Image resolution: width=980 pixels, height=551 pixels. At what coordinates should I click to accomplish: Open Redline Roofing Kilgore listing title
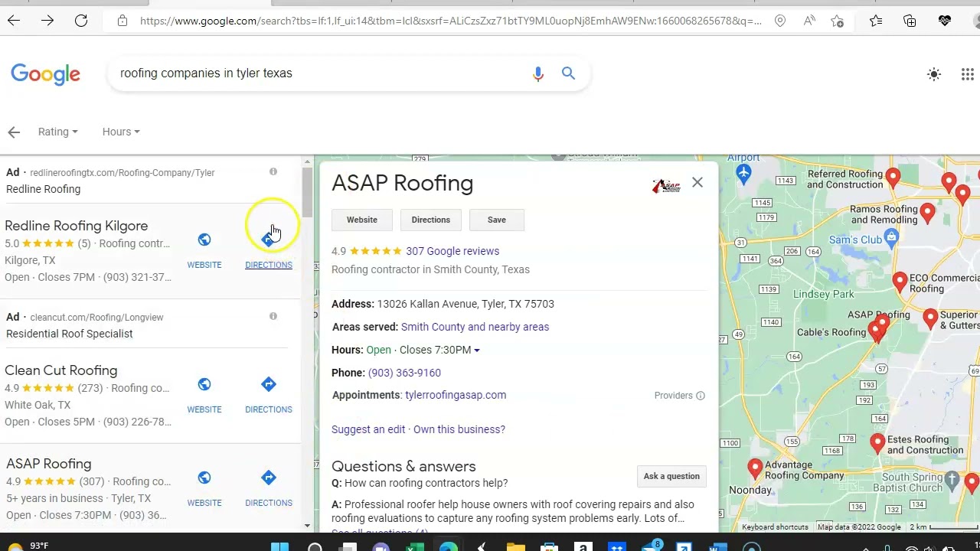77,226
